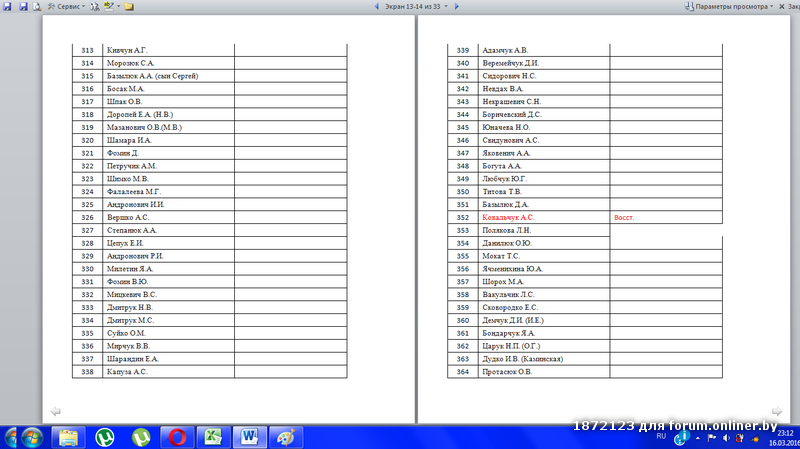Screen dimensions: 800x449
Task: Click the yellow folder icon in toolbar
Action: coord(129,7)
